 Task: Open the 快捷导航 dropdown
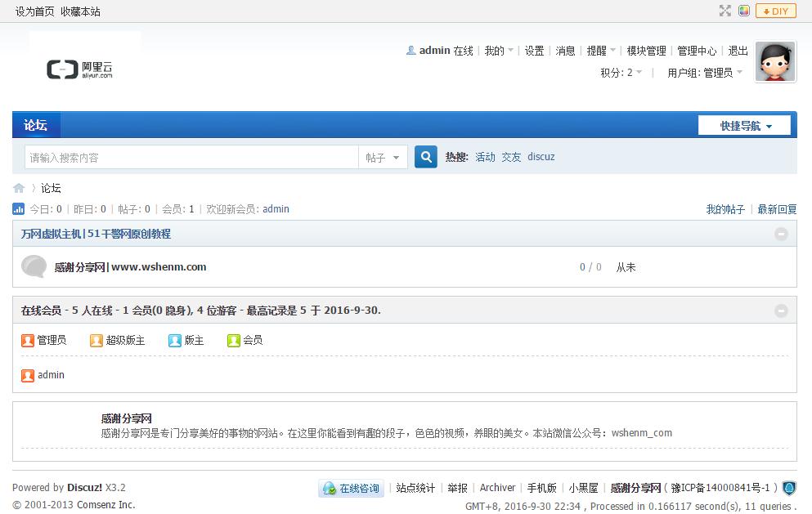742,124
